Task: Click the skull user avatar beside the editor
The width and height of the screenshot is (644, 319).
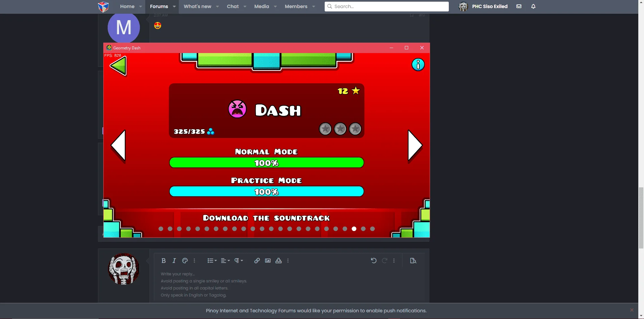Action: click(x=124, y=269)
